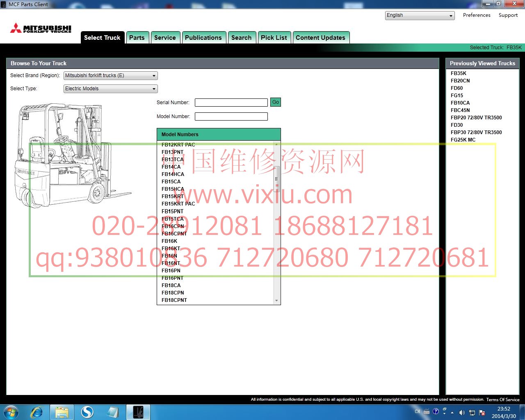Open the Pick List tab
This screenshot has height=420, width=525.
point(274,38)
